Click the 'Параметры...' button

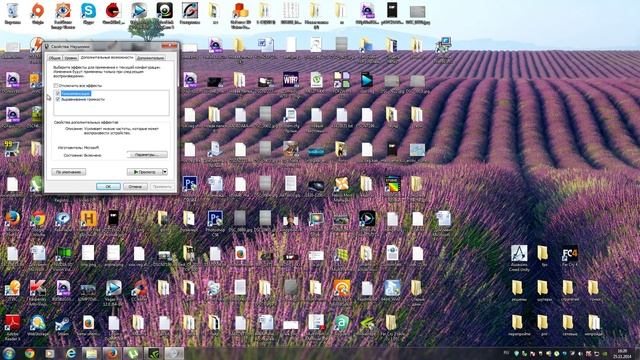(x=147, y=155)
